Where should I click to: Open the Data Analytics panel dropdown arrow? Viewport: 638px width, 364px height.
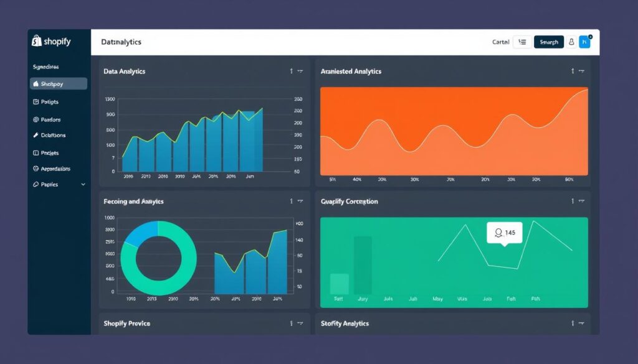pyautogui.click(x=300, y=72)
